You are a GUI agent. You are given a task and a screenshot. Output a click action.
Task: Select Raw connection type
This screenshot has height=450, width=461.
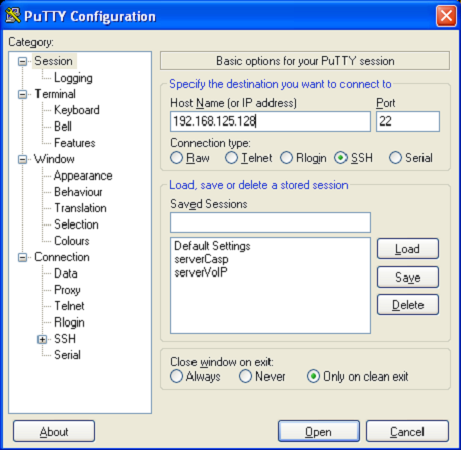pyautogui.click(x=176, y=158)
